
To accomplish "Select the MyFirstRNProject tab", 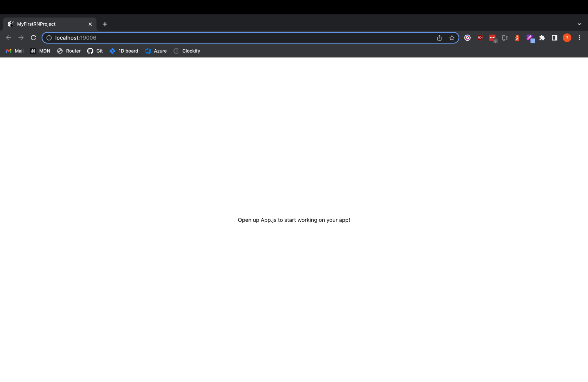I will click(44, 24).
